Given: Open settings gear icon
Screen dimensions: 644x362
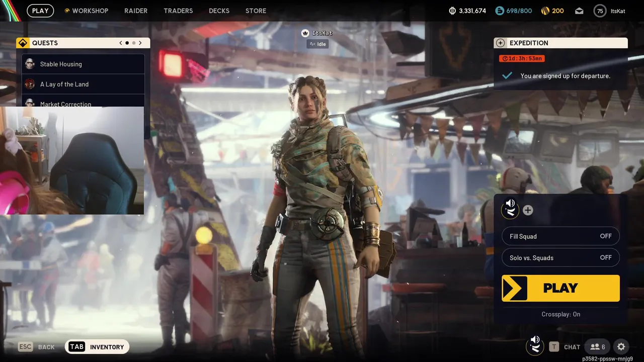Looking at the screenshot, I should click(621, 346).
